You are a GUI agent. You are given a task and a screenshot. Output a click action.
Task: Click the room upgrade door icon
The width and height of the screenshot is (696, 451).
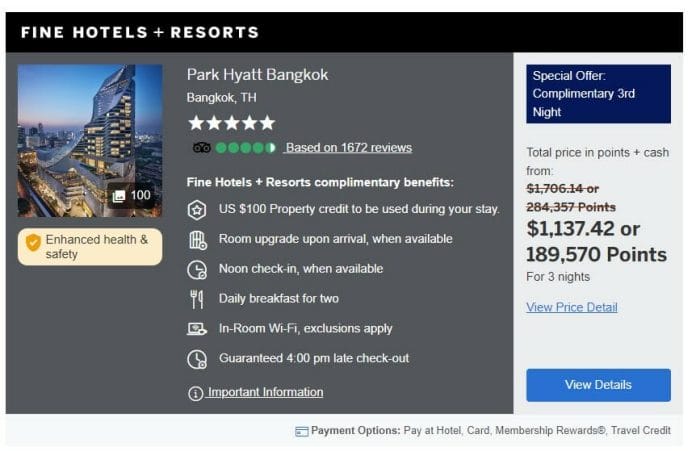click(x=198, y=240)
